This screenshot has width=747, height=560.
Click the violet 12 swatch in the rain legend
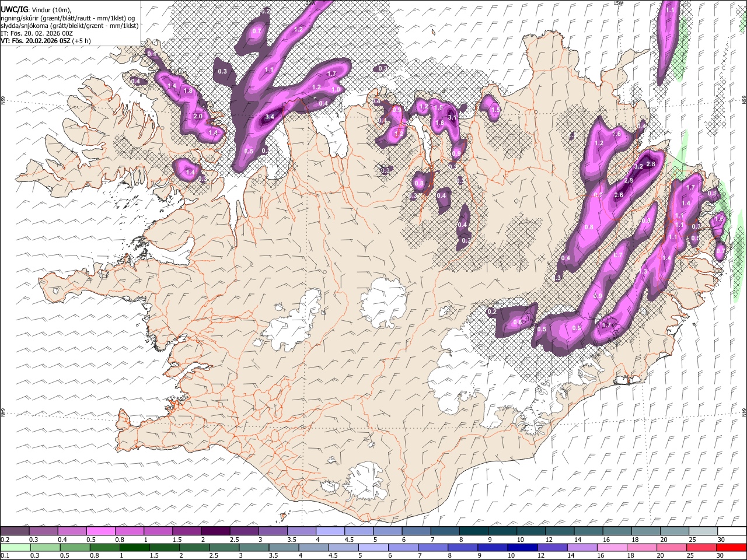coord(551,548)
